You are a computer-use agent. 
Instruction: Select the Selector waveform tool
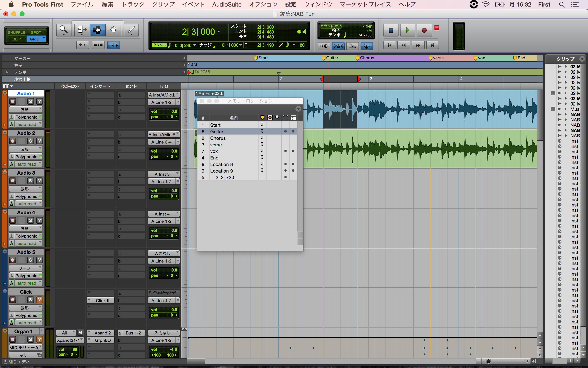[x=98, y=30]
